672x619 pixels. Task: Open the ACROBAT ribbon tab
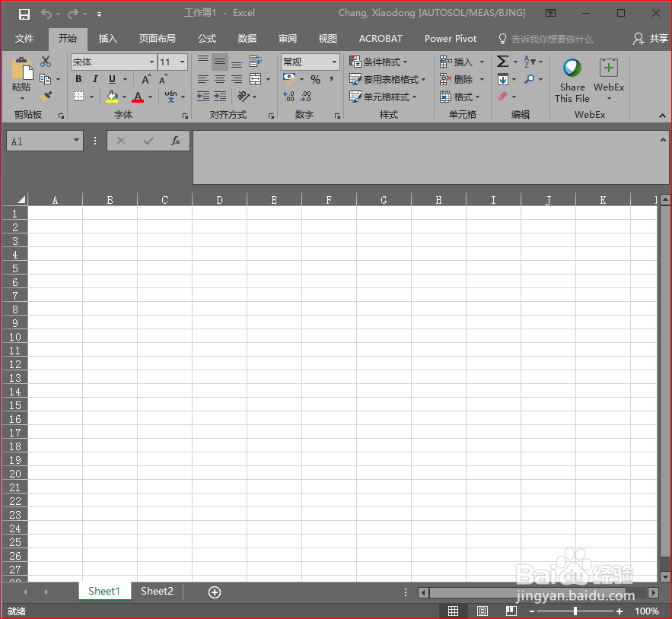(381, 38)
